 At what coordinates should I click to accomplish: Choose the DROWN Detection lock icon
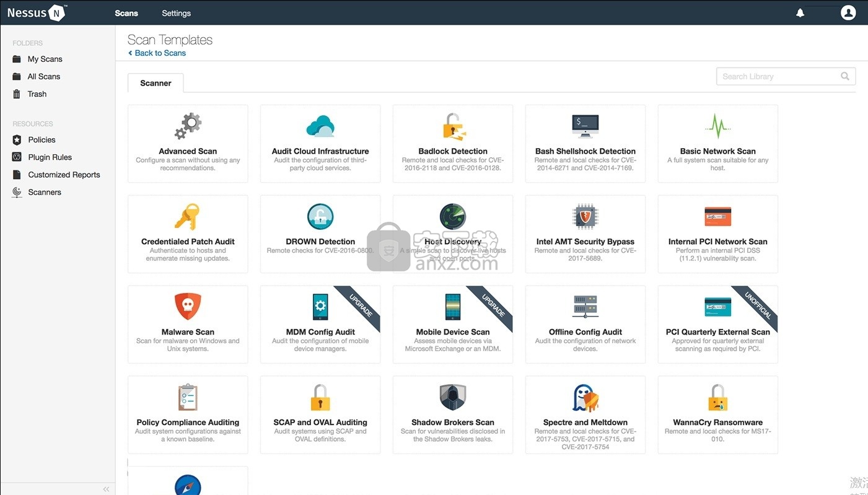[320, 217]
